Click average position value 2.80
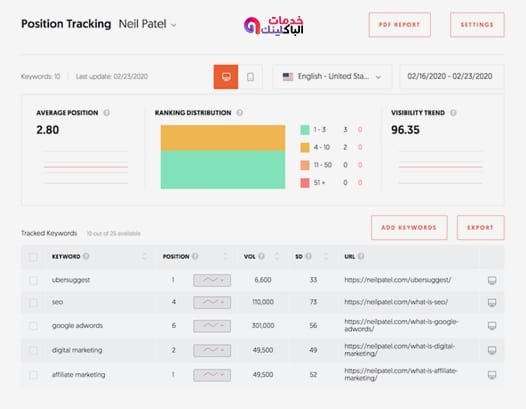The image size is (526, 409). tap(48, 130)
